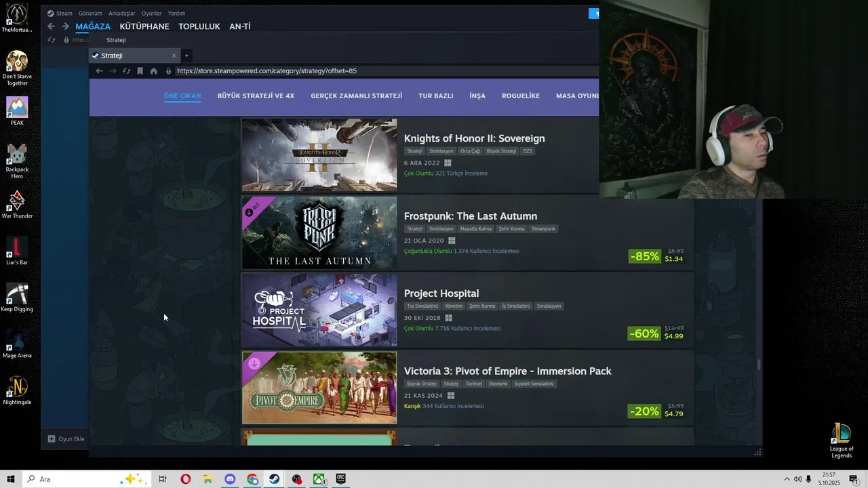Open the Arkadaşlar menu
868x488 pixels.
point(122,13)
